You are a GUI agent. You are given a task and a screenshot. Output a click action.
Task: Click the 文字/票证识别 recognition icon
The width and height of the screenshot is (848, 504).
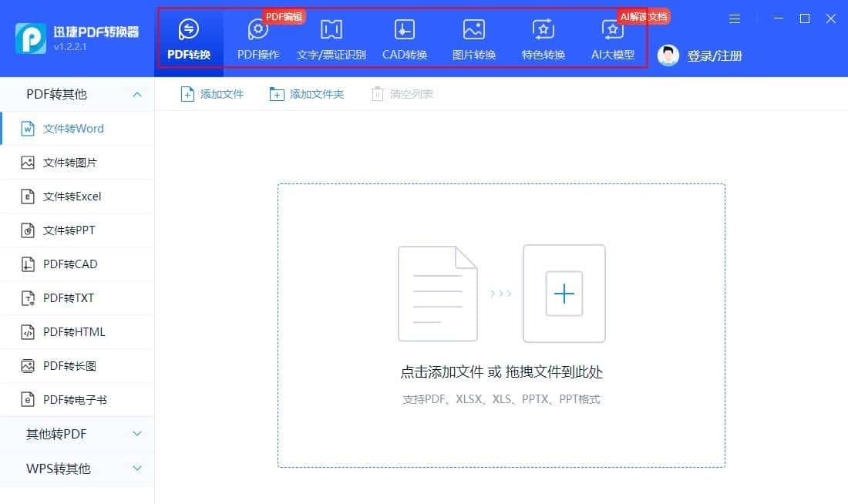coord(331,35)
